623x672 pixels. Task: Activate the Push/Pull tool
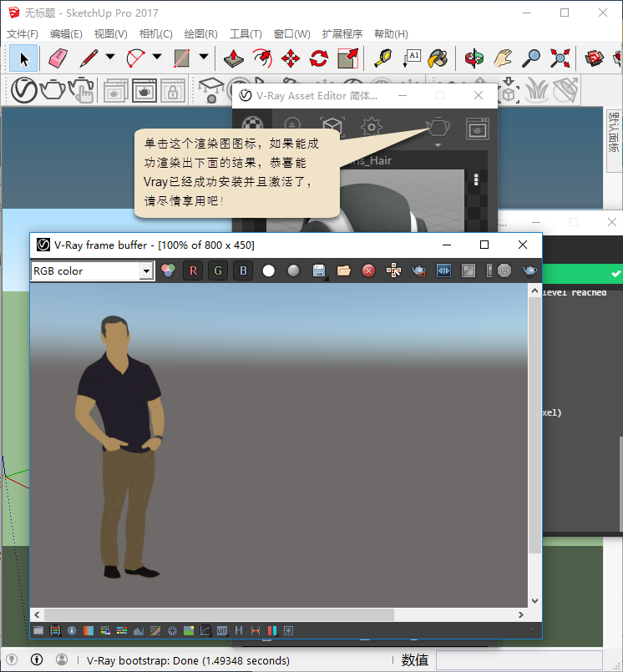(x=234, y=58)
